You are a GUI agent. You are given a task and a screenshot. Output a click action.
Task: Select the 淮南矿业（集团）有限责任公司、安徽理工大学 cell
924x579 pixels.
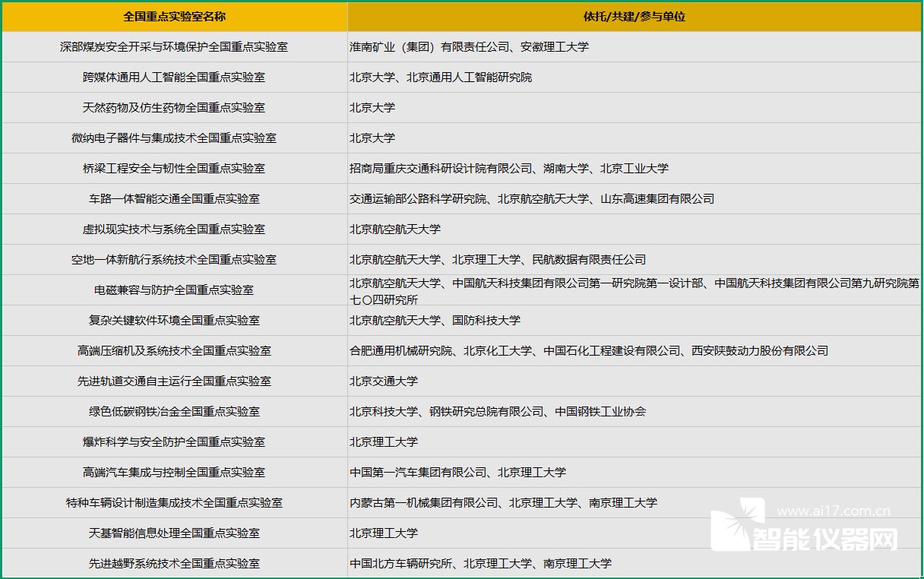coord(634,46)
